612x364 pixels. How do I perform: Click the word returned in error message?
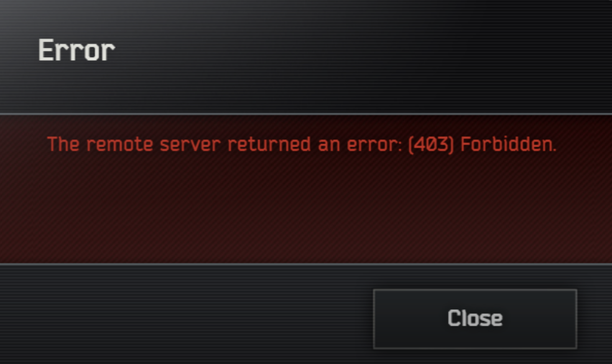tap(269, 145)
